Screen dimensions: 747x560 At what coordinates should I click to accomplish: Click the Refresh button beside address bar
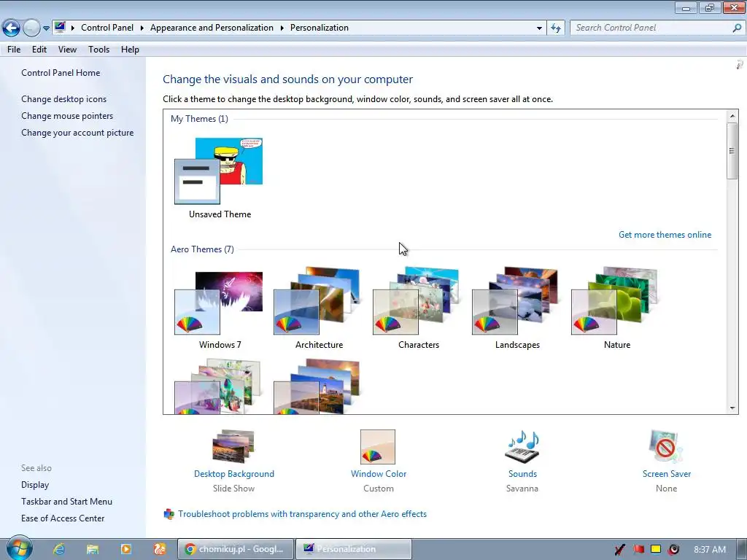pos(556,28)
